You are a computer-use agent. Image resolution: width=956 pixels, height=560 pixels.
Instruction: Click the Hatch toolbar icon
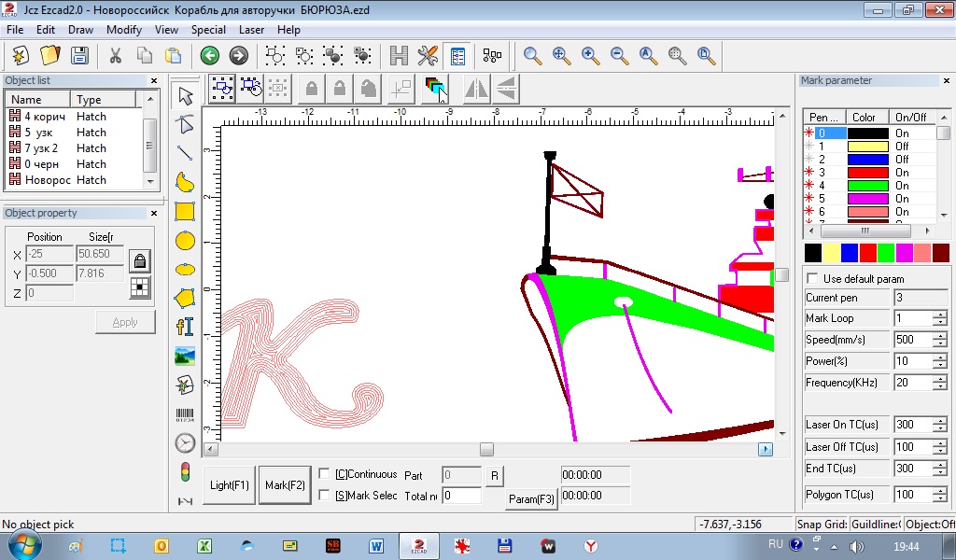point(400,56)
